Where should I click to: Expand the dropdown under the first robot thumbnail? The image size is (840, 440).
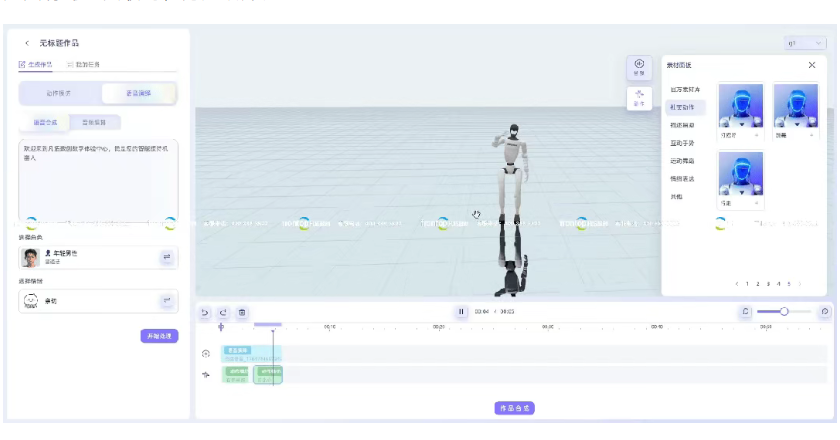click(755, 134)
